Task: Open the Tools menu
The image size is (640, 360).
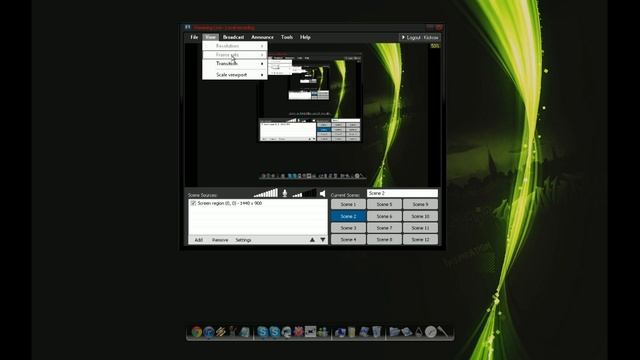Action: pyautogui.click(x=287, y=37)
